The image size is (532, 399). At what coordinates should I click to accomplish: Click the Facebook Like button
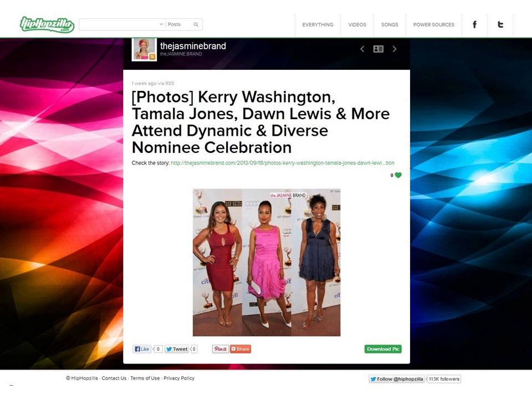click(142, 349)
